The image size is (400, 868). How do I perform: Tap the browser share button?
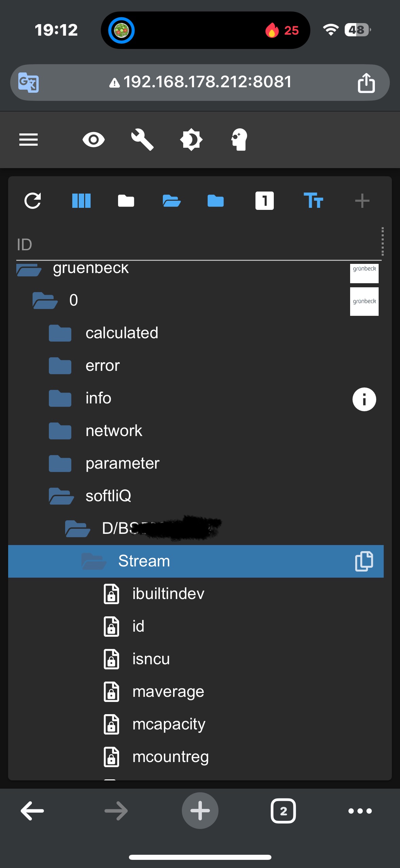pyautogui.click(x=366, y=83)
